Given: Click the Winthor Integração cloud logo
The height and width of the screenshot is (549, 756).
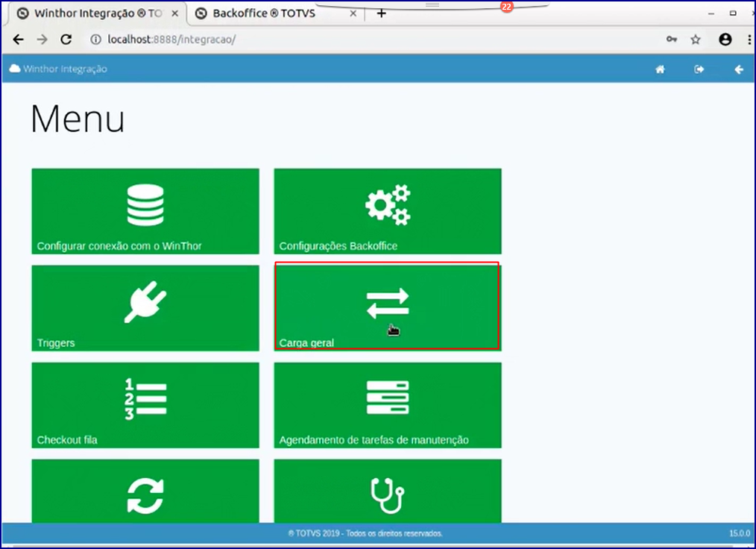Looking at the screenshot, I should 58,69.
